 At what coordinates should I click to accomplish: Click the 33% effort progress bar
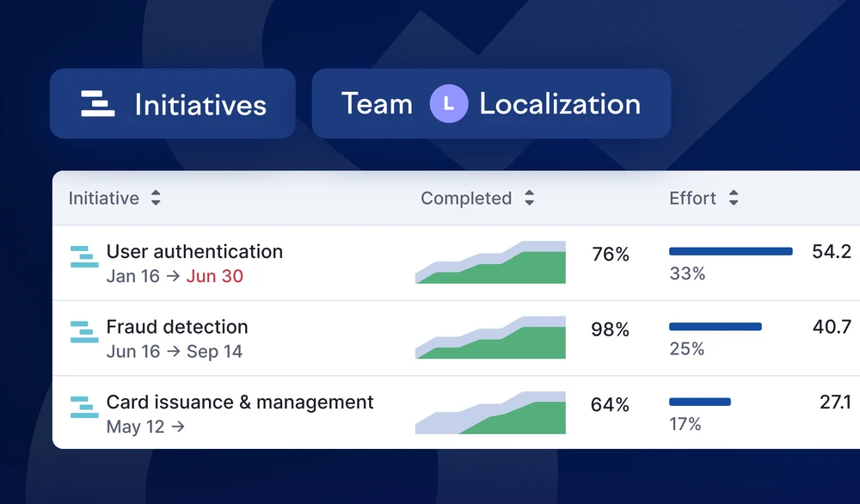[730, 251]
